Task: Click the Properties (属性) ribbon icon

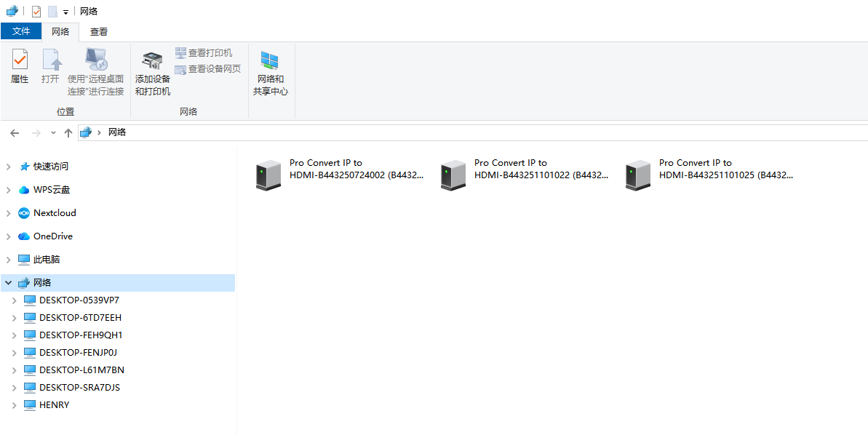Action: point(20,66)
